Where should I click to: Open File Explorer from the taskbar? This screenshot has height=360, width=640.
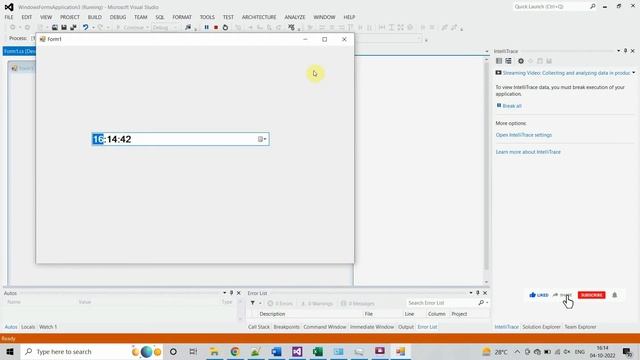click(x=214, y=351)
